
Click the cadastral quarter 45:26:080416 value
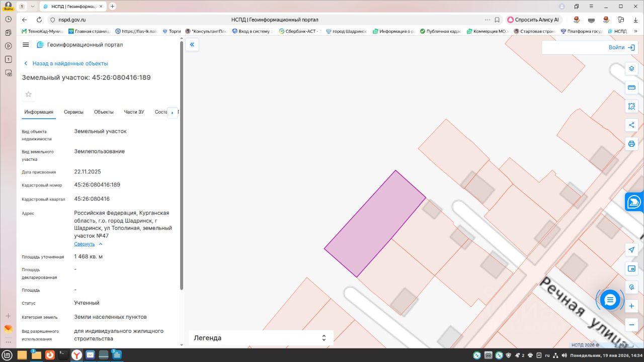(92, 199)
